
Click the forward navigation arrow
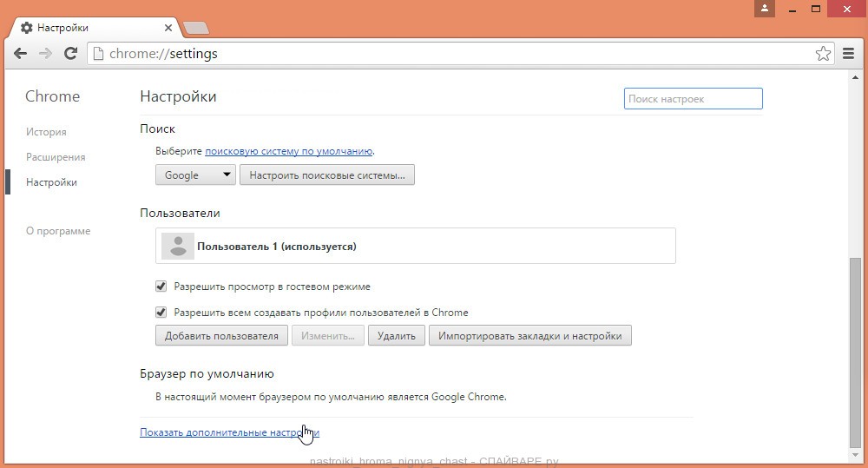tap(45, 54)
